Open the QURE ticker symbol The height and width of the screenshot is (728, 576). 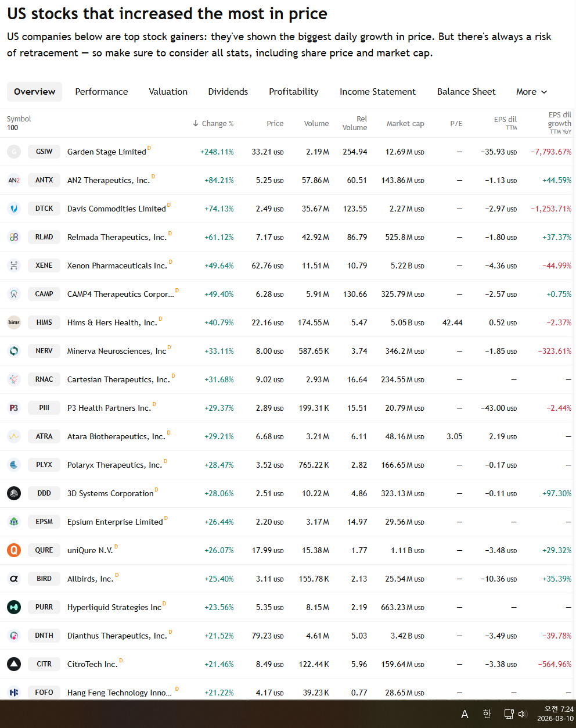[44, 550]
